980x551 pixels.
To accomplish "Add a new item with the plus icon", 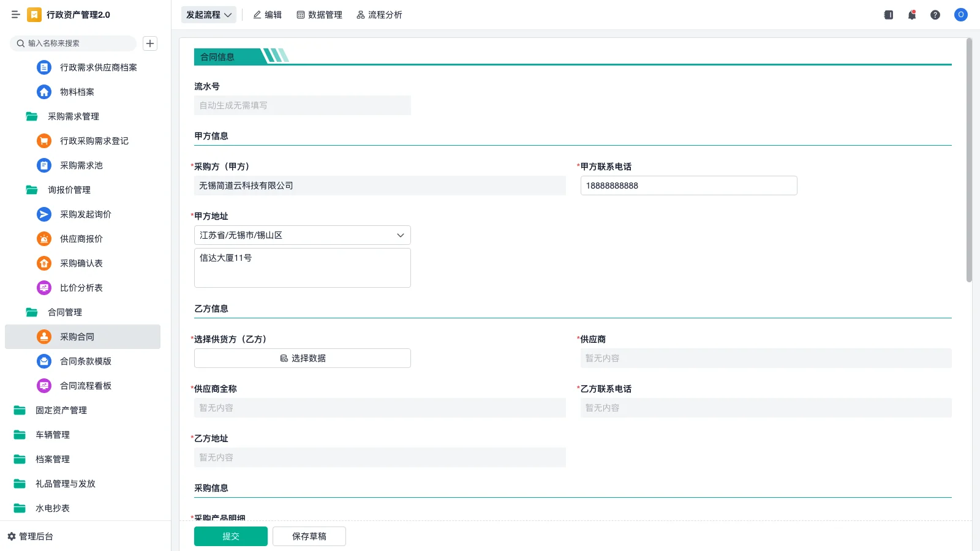I will (x=150, y=43).
